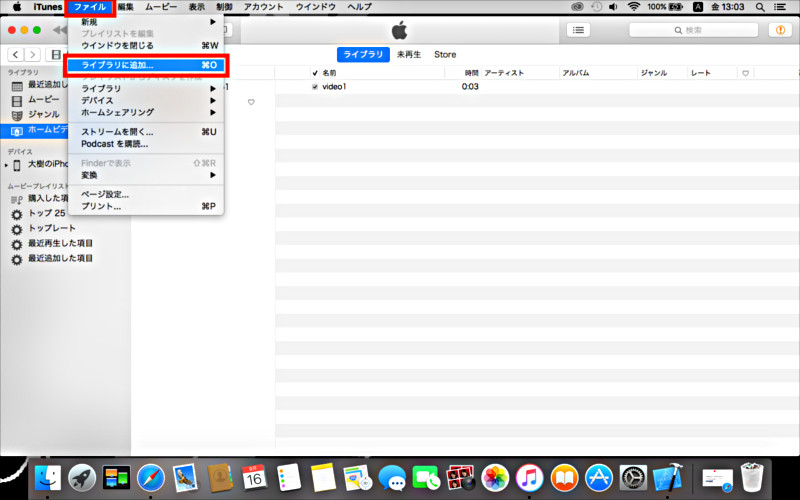This screenshot has height=500, width=800.
Task: Click the volume icon in menu bar
Action: [x=613, y=7]
